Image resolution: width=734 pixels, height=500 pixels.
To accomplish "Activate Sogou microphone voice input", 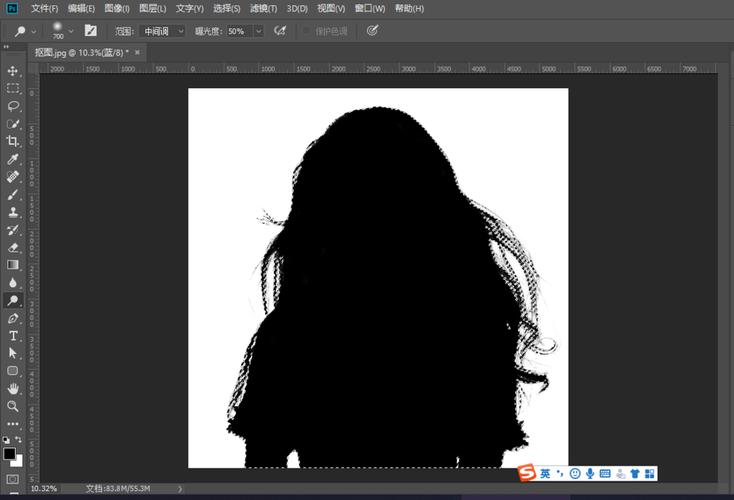I will click(590, 473).
